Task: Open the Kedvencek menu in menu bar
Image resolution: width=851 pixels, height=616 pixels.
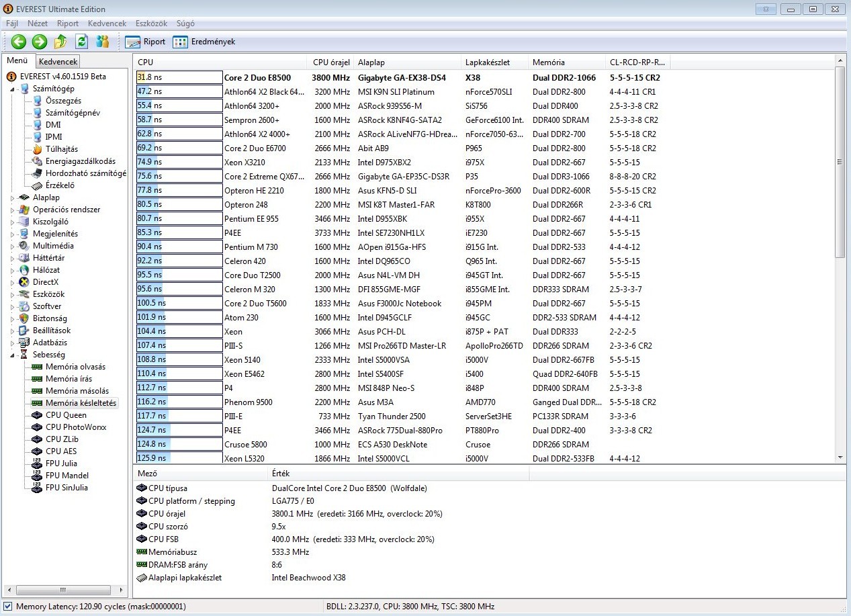Action: tap(107, 24)
